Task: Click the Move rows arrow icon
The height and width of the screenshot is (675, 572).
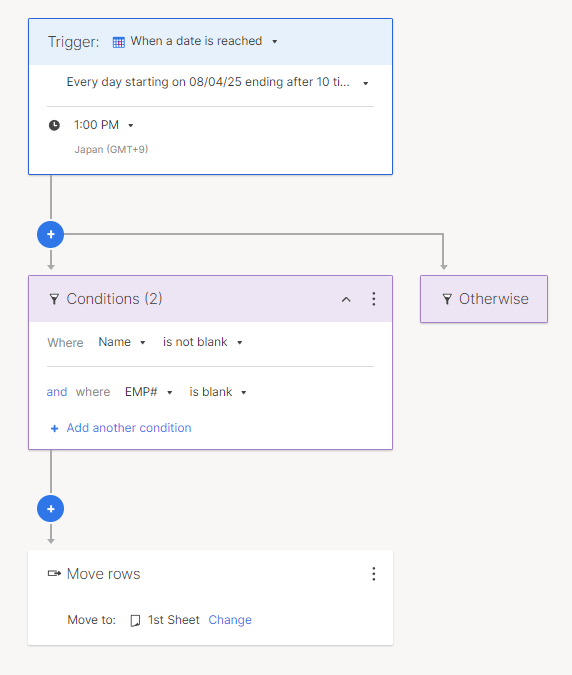Action: [x=54, y=573]
